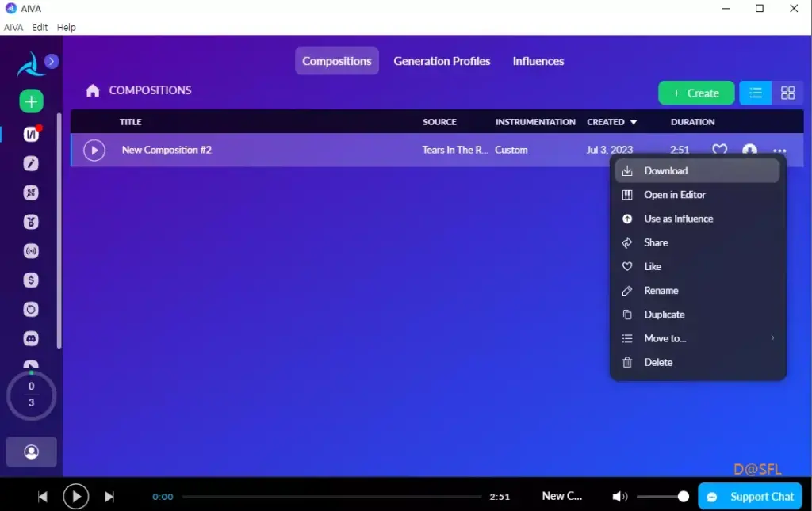This screenshot has width=812, height=511.
Task: Choose Rename from the context menu
Action: [697, 291]
